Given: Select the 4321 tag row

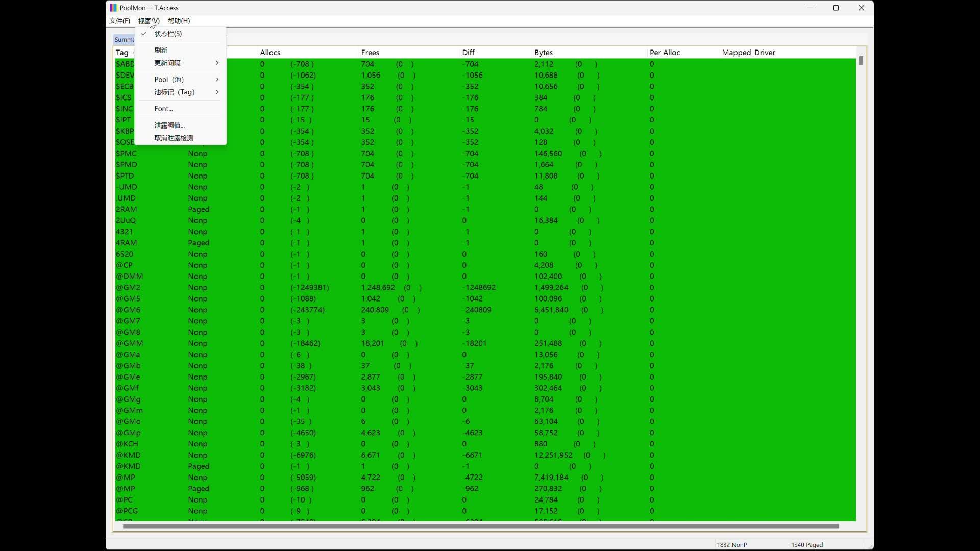Looking at the screenshot, I should (x=485, y=232).
